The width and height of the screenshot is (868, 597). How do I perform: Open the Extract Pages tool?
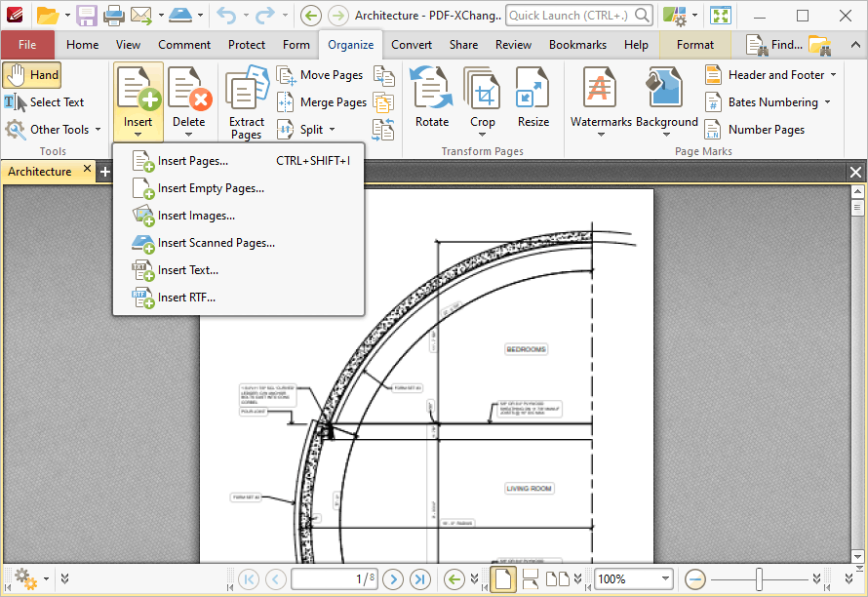[x=247, y=102]
